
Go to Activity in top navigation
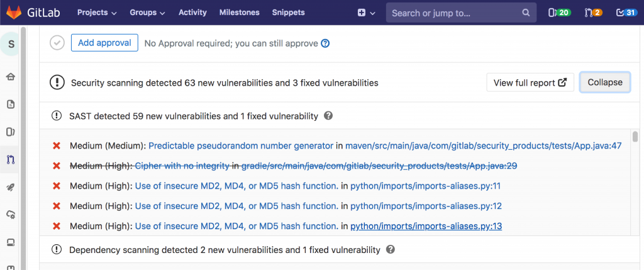pyautogui.click(x=192, y=13)
